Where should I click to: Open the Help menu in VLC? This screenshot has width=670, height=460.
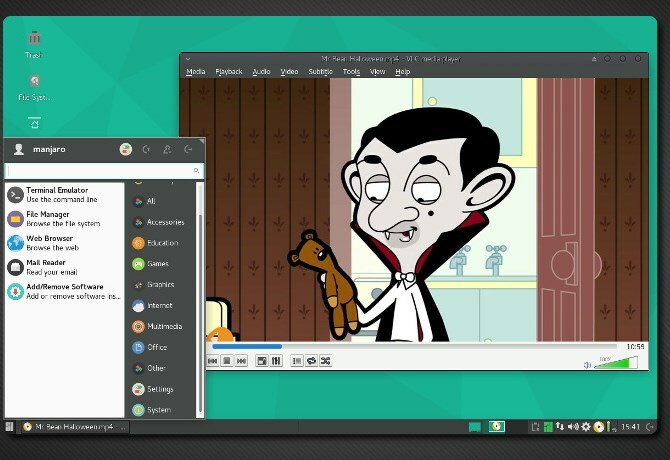tap(403, 72)
